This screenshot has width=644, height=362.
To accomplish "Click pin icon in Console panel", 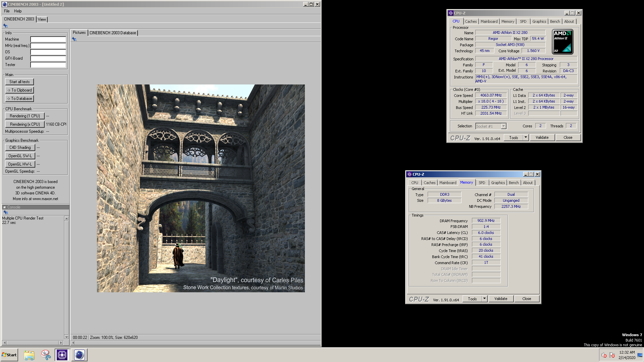I will [x=5, y=213].
